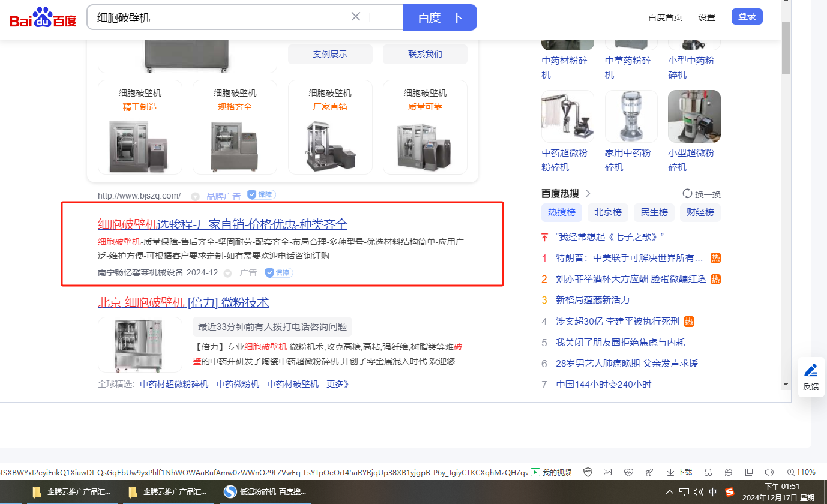Switch browser engine with the IE icon
Image resolution: width=827 pixels, height=504 pixels.
729,472
